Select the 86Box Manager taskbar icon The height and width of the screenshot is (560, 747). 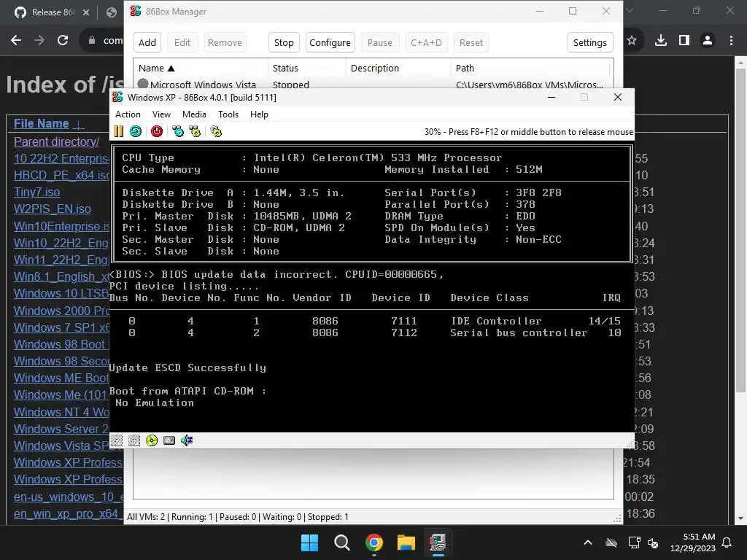pyautogui.click(x=438, y=542)
